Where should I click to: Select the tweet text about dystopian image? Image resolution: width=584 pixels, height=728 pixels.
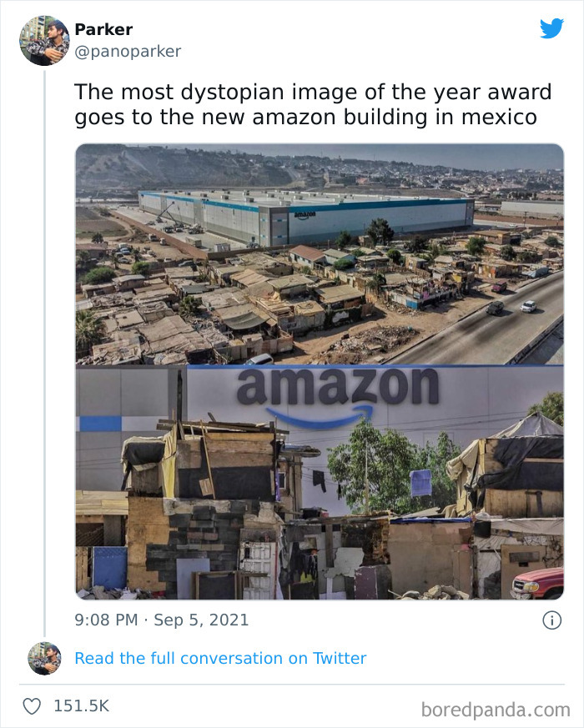313,104
